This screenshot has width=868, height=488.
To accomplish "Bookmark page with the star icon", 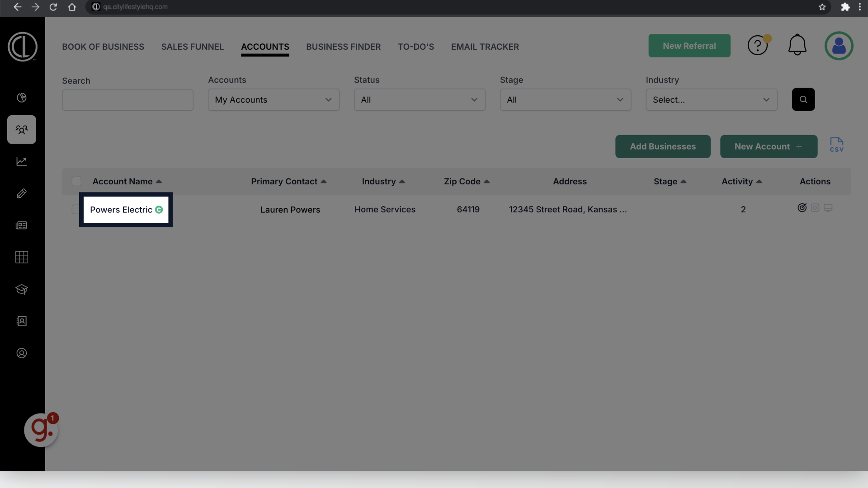I will click(x=822, y=7).
